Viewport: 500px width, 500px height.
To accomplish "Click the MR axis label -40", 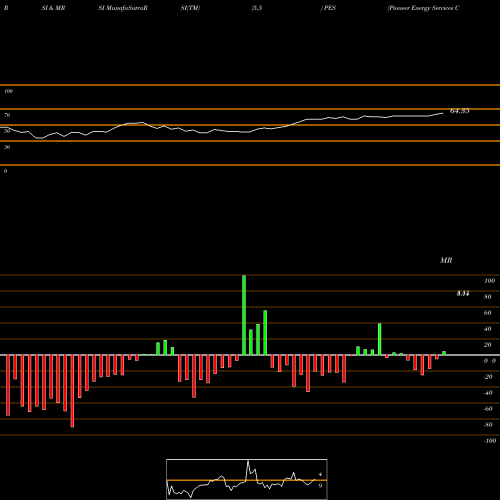I will pyautogui.click(x=488, y=393).
